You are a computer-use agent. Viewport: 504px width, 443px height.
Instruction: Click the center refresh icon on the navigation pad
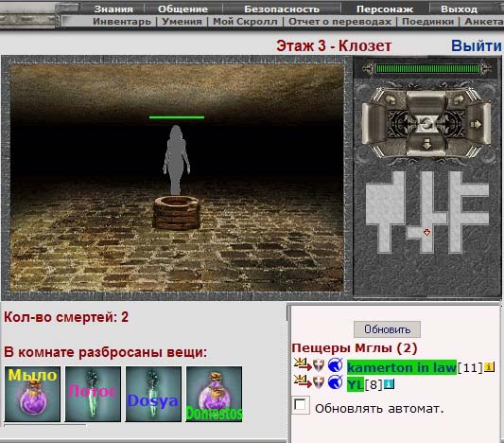click(426, 123)
